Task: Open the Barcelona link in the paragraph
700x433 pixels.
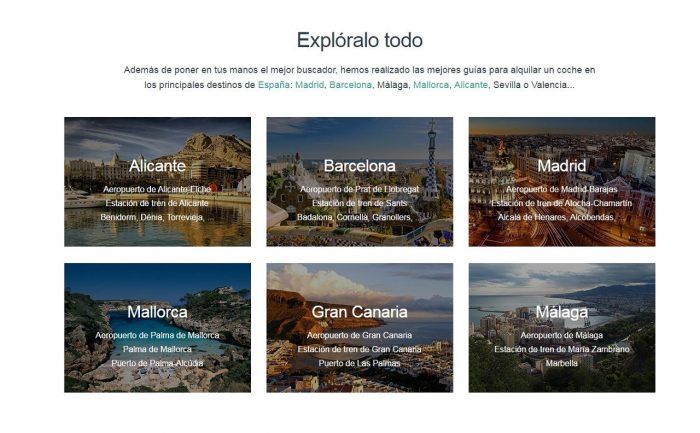Action: 350,85
